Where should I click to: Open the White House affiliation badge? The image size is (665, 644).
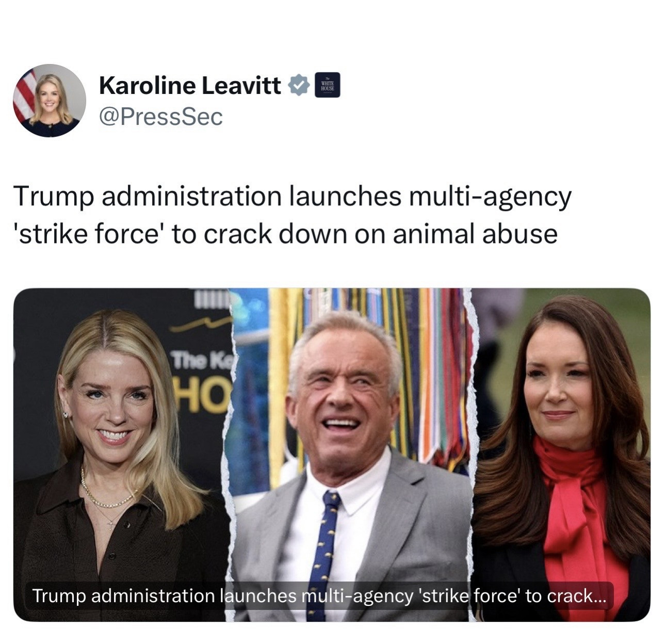327,86
